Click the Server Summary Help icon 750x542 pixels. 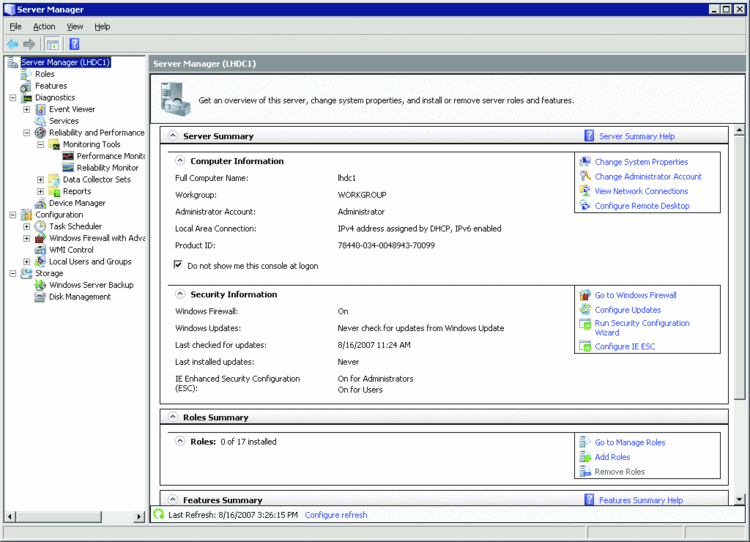(589, 136)
